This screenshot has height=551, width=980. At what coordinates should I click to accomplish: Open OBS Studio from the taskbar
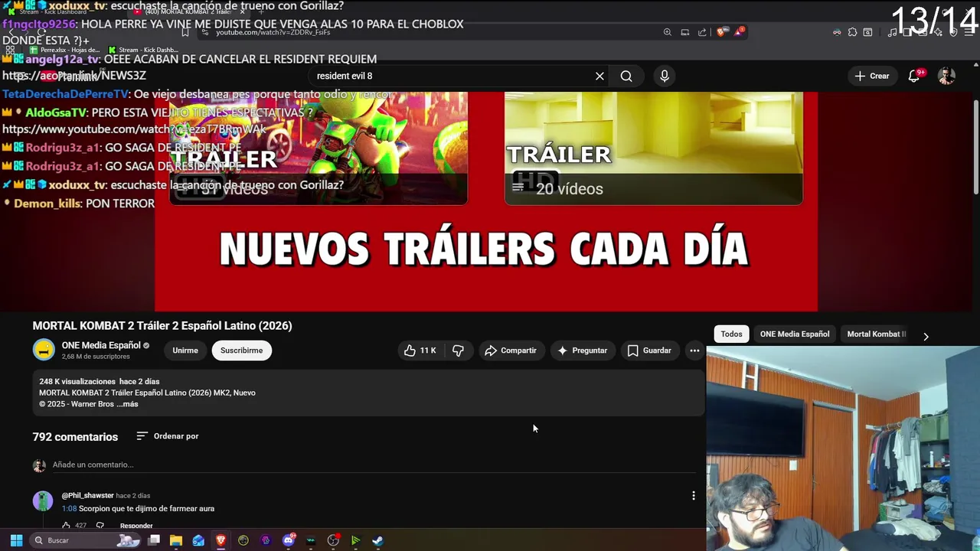point(333,540)
